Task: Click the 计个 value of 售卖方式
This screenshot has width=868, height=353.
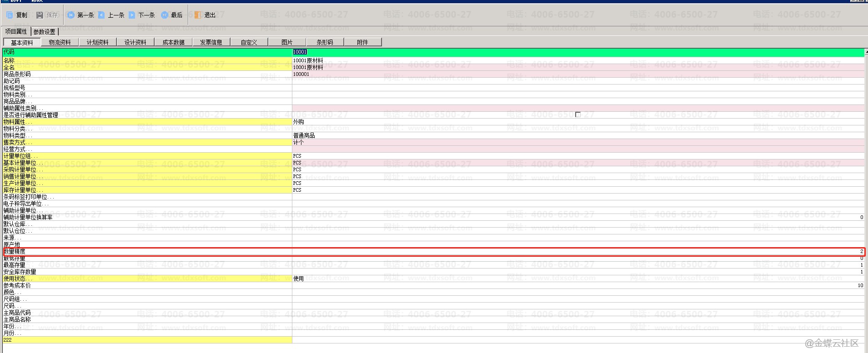Action: [299, 142]
